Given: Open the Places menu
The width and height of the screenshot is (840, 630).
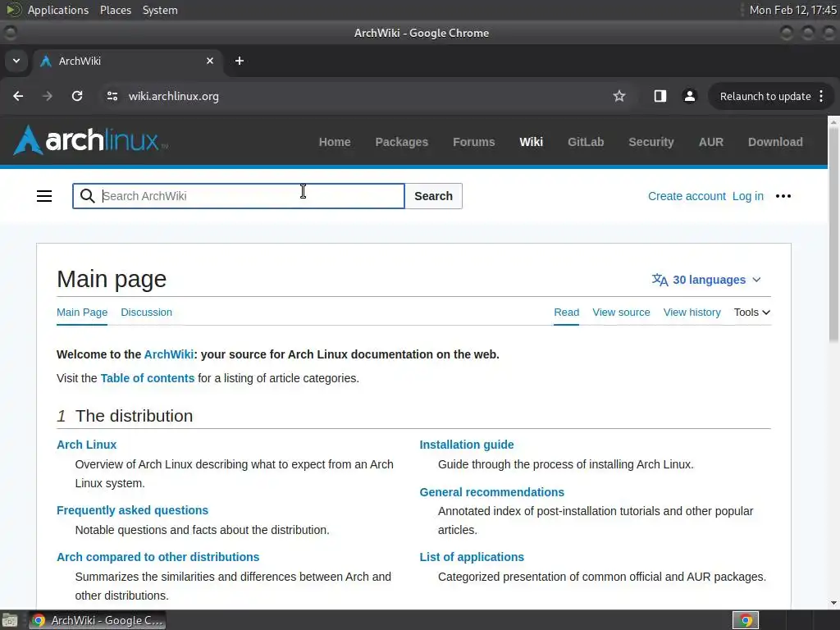Looking at the screenshot, I should (116, 10).
